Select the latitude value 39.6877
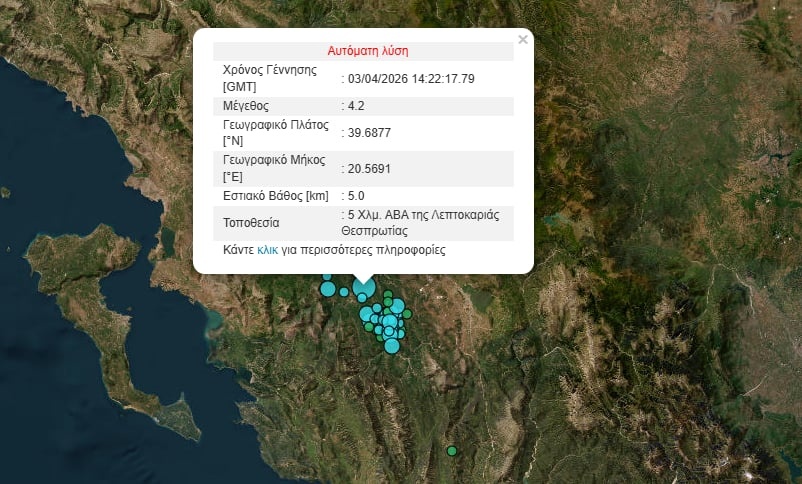The width and height of the screenshot is (802, 484). tap(368, 133)
